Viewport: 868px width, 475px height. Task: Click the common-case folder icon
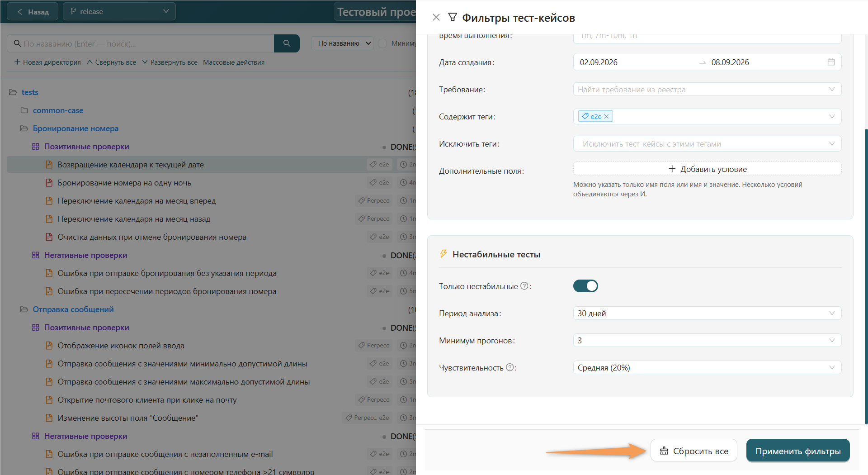pos(24,110)
